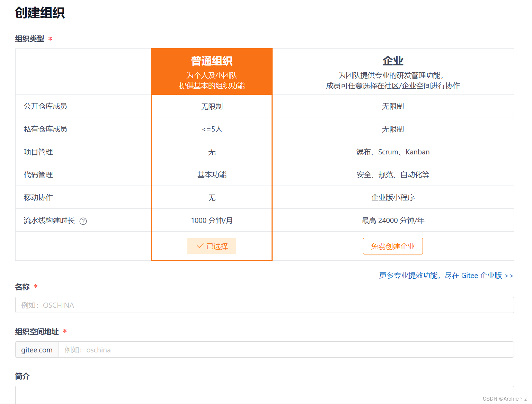Click the 安全、规范、自动化等 cell
Viewport: 532px width, 404px height.
click(393, 175)
